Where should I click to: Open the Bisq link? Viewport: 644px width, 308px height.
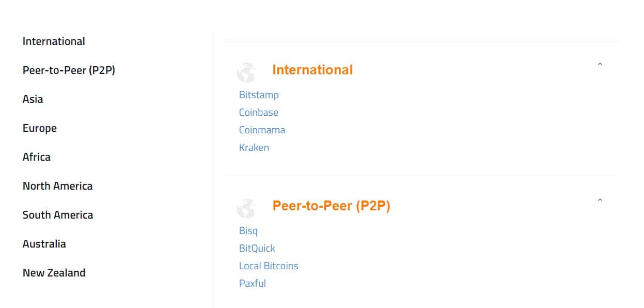[248, 231]
